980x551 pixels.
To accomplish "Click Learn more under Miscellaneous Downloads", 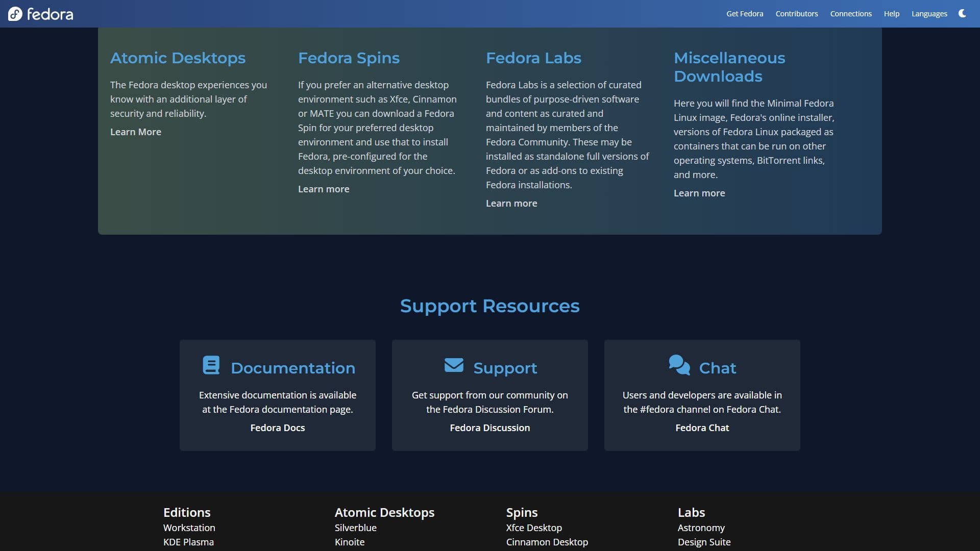I will point(699,193).
